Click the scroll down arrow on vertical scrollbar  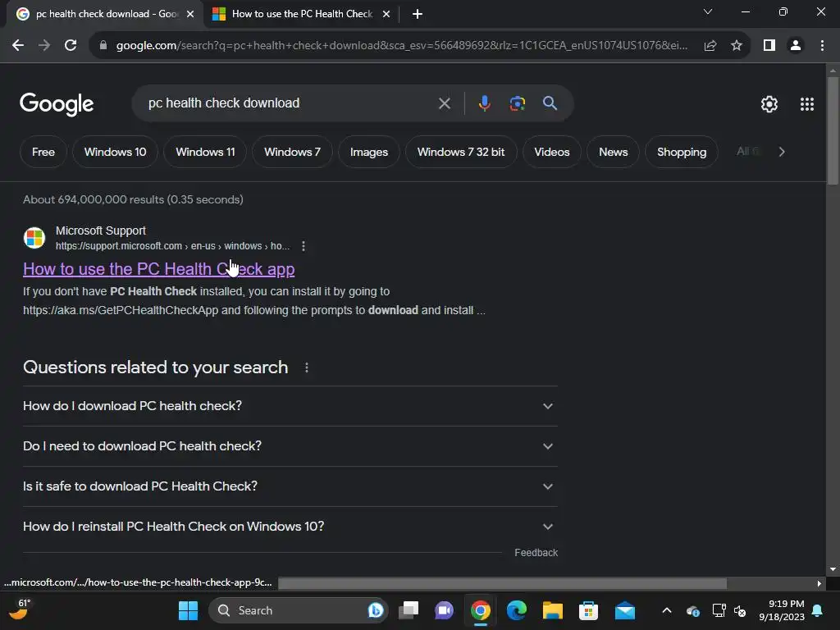pyautogui.click(x=833, y=569)
